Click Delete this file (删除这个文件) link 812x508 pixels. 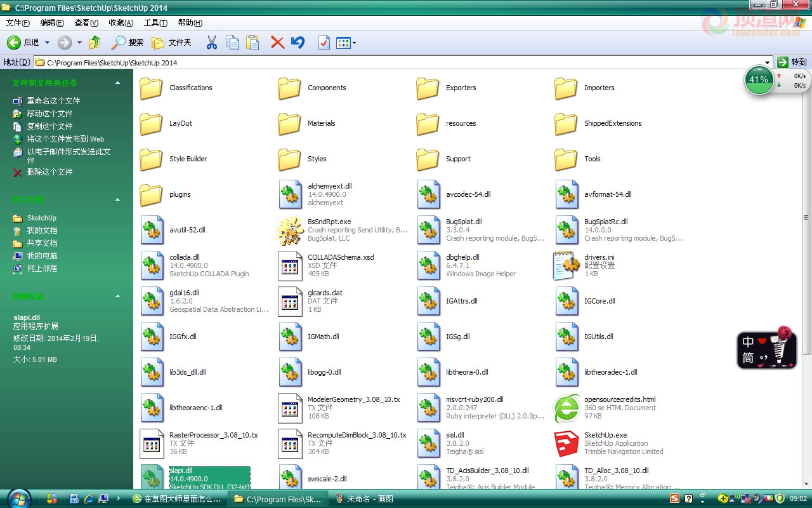tap(49, 172)
